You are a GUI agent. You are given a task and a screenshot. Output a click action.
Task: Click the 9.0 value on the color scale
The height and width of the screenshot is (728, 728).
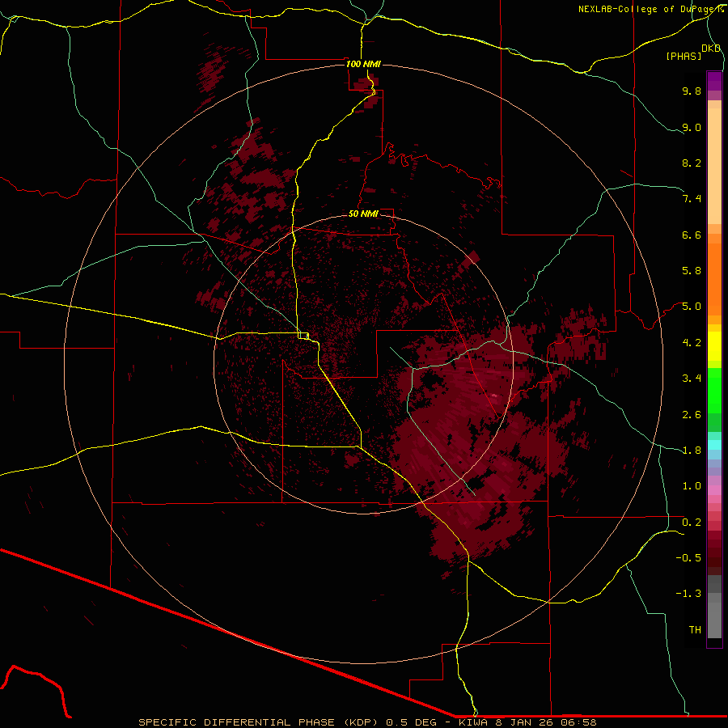(x=692, y=127)
